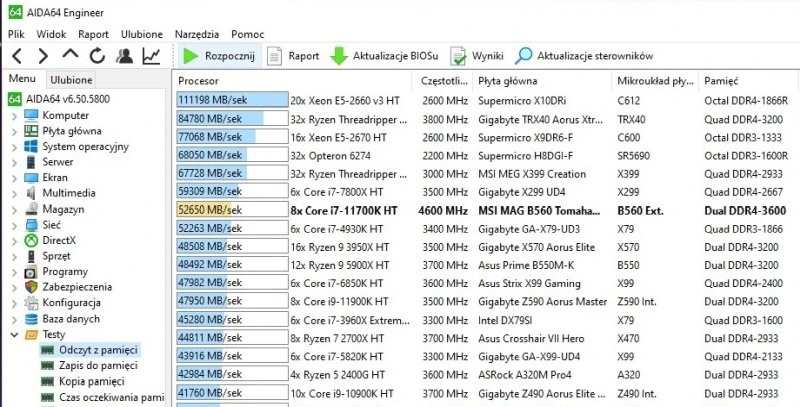800x407 pixels.
Task: Select the highlighted 52650 MB/sek result bar
Action: (231, 210)
